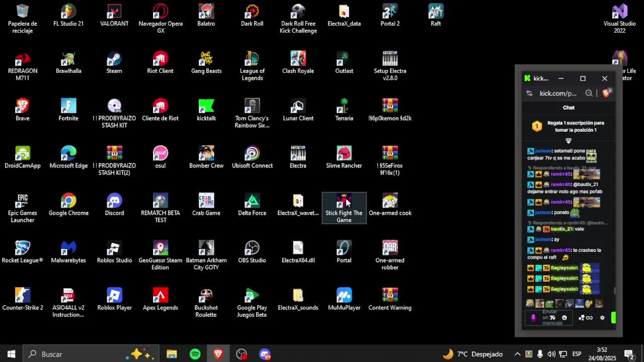644x362 pixels.
Task: Open site settings icon beside kick.com address
Action: point(529,93)
